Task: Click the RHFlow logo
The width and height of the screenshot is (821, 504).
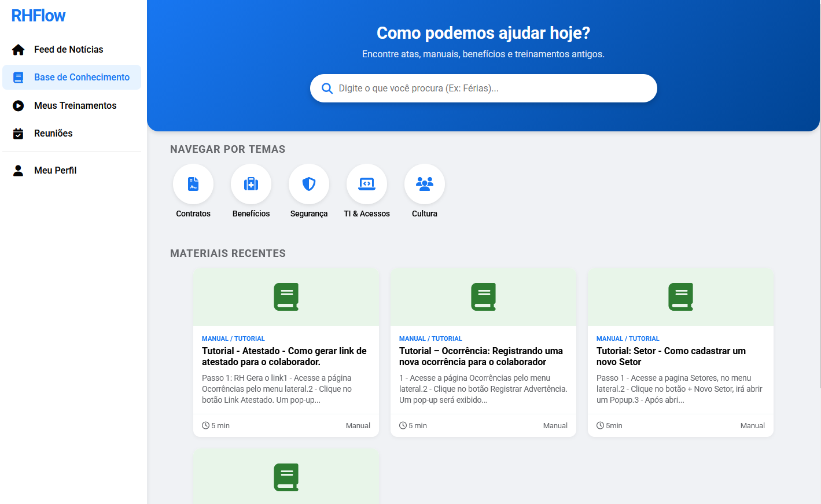Action: tap(38, 16)
